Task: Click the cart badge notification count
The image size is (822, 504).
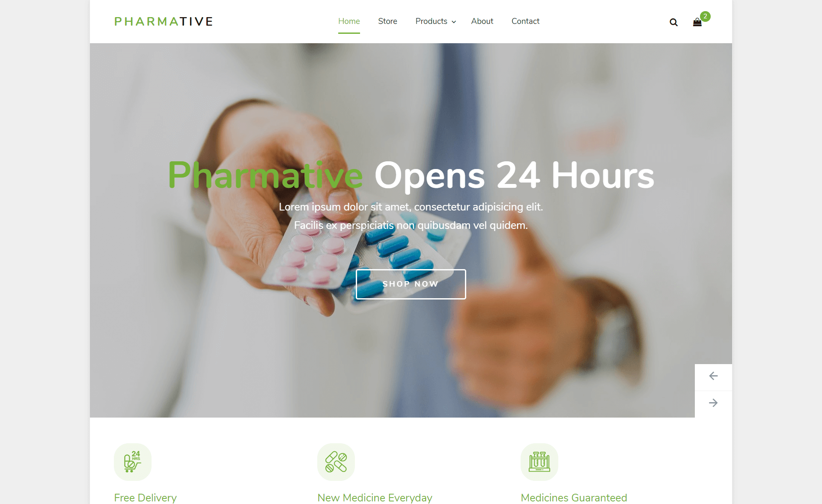Action: 705,16
